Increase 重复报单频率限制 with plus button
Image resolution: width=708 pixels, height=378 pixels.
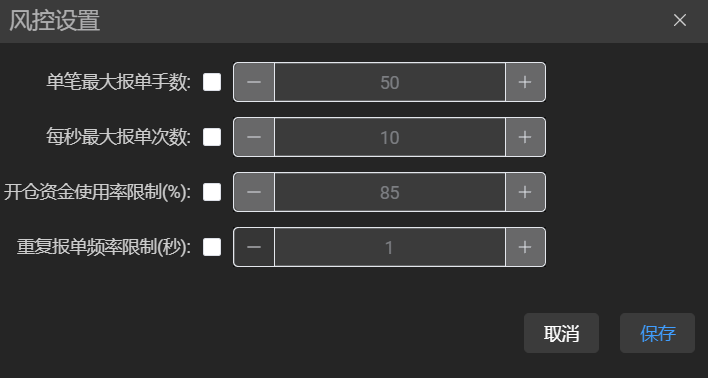[x=525, y=247]
